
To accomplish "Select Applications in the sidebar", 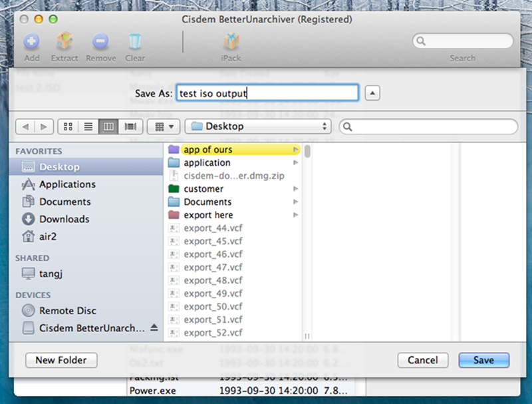I will [x=86, y=184].
